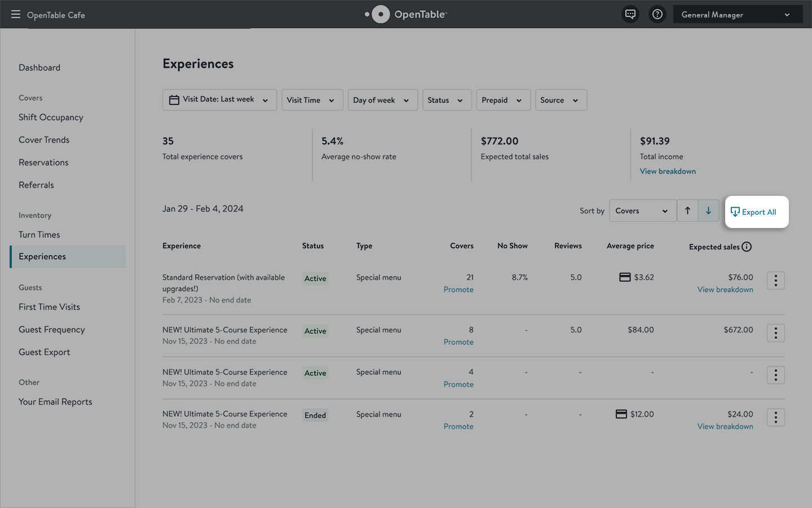Navigate to Cover Trends

44,140
